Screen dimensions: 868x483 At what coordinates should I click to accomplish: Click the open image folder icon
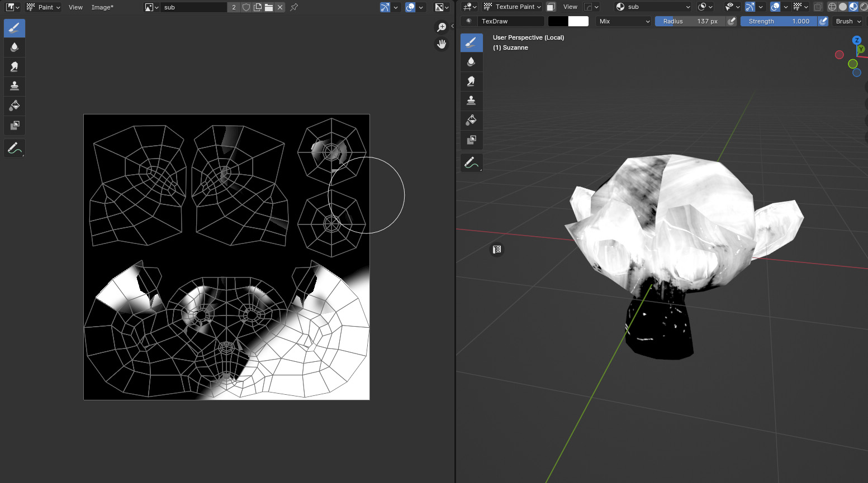[x=269, y=7]
